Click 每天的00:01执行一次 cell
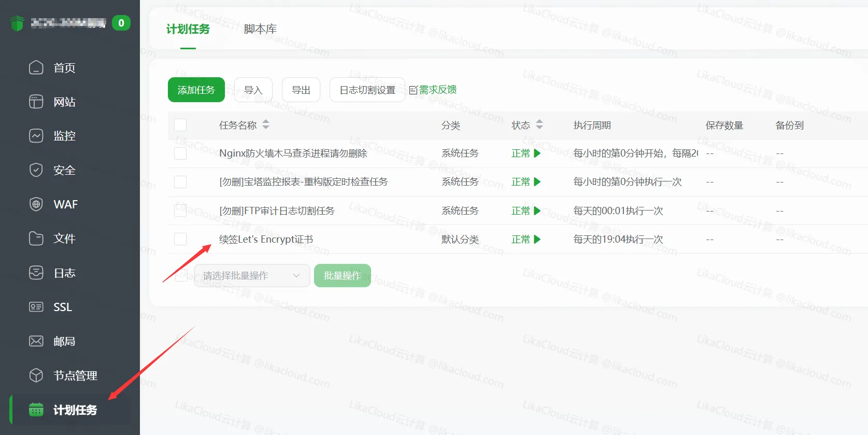The height and width of the screenshot is (435, 868). 618,211
